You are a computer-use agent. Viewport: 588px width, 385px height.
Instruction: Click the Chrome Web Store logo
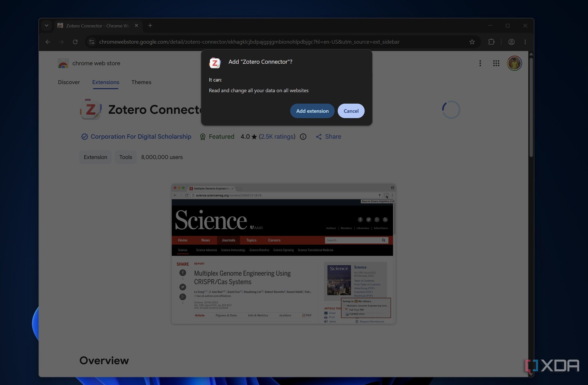[63, 63]
